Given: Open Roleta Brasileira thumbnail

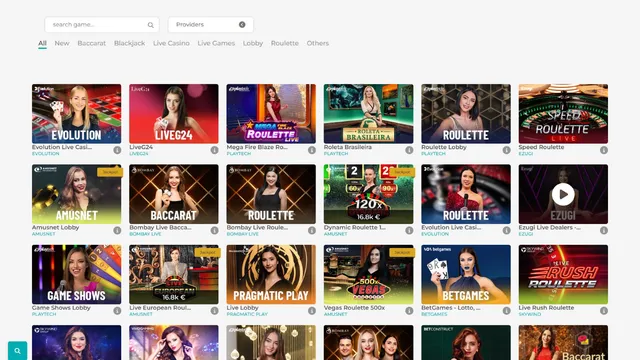Looking at the screenshot, I should point(369,114).
